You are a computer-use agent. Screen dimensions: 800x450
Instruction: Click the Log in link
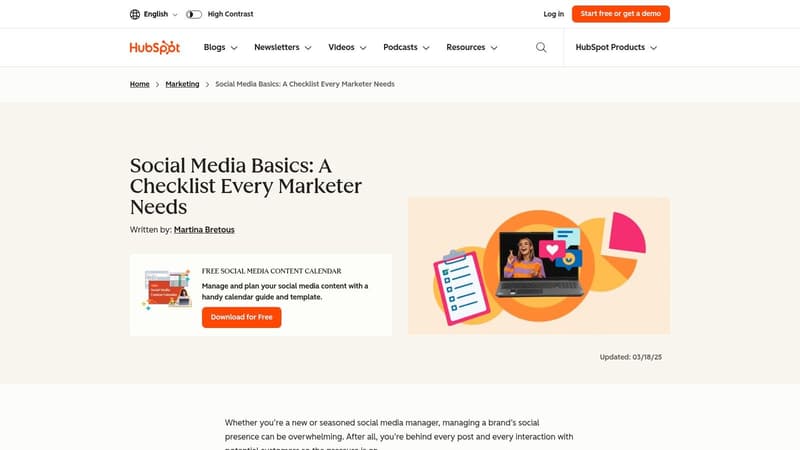pos(554,14)
